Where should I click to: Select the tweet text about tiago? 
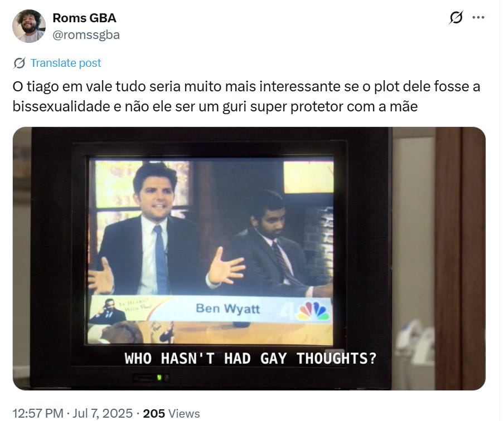(246, 96)
